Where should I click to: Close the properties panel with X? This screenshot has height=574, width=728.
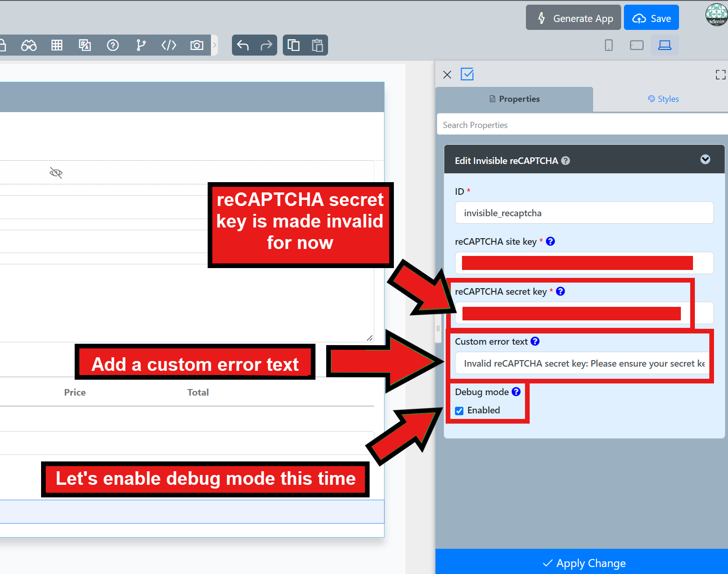click(447, 75)
